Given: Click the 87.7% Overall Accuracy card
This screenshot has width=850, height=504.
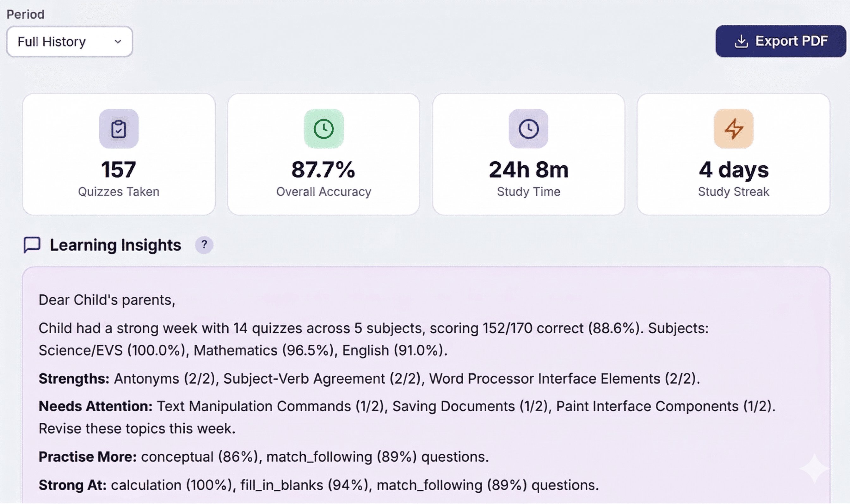Looking at the screenshot, I should click(324, 153).
